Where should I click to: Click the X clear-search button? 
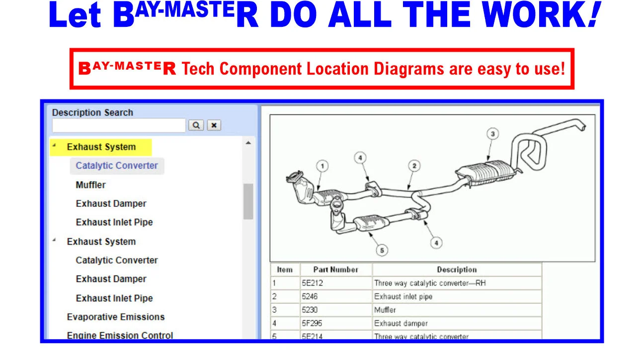[x=214, y=125]
